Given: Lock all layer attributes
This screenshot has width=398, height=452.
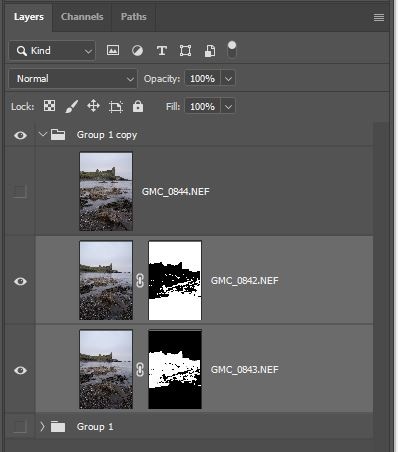Looking at the screenshot, I should 138,106.
